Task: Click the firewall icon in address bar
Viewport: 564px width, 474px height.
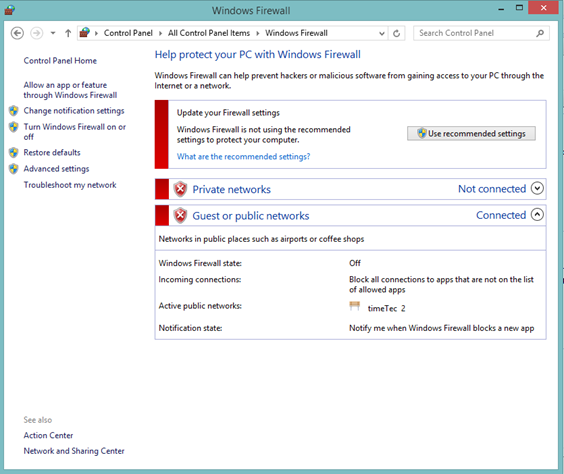Action: click(85, 33)
